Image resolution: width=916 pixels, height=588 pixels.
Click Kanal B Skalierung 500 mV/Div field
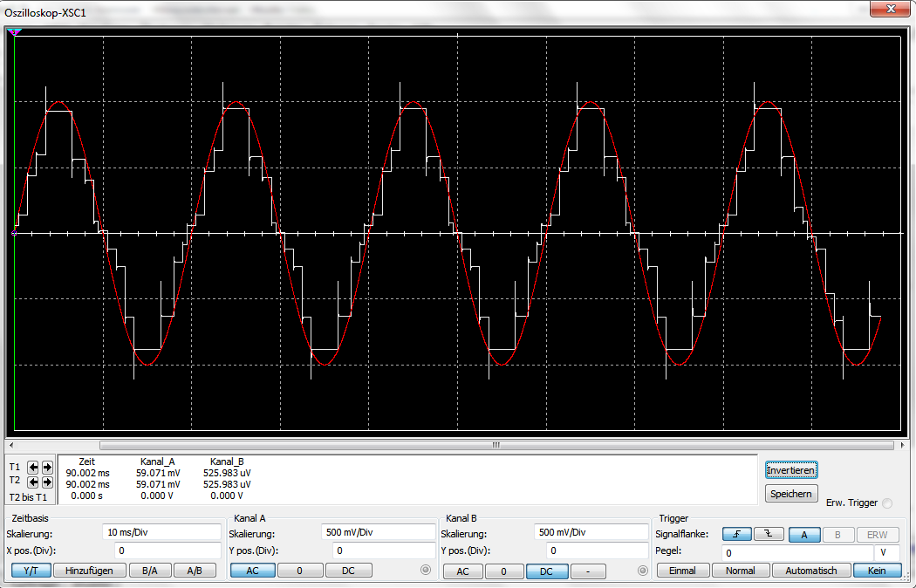click(x=591, y=532)
